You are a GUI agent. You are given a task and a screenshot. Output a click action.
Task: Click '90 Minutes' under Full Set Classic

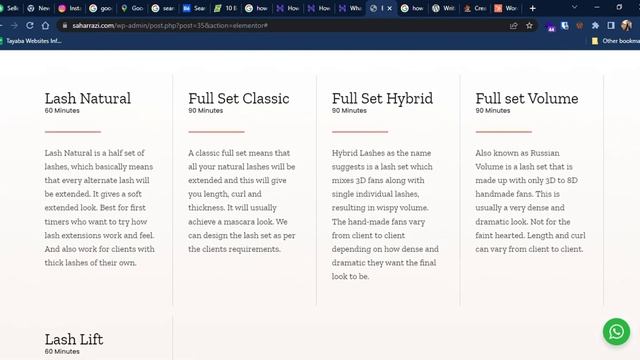point(206,111)
